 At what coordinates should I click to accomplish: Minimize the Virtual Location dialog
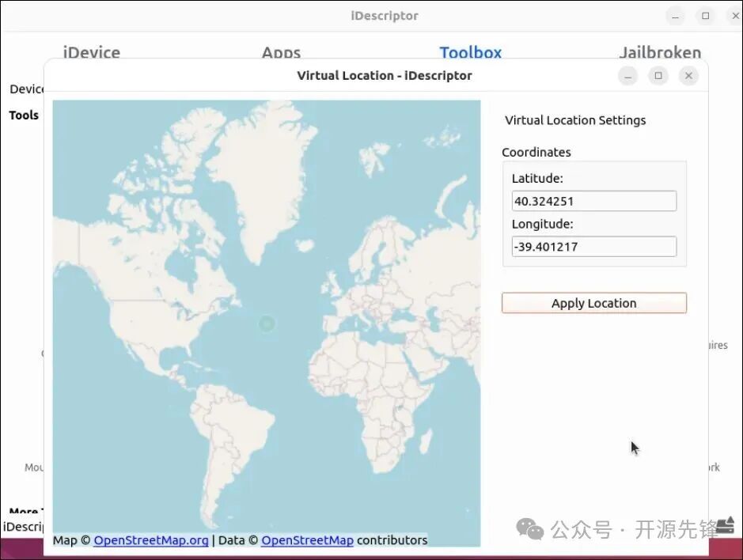click(x=627, y=76)
